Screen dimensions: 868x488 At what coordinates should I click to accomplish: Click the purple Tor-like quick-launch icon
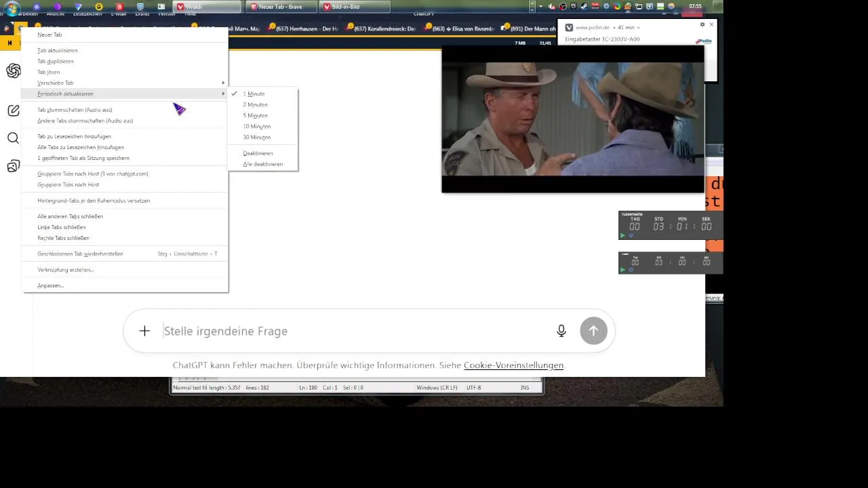click(x=58, y=6)
